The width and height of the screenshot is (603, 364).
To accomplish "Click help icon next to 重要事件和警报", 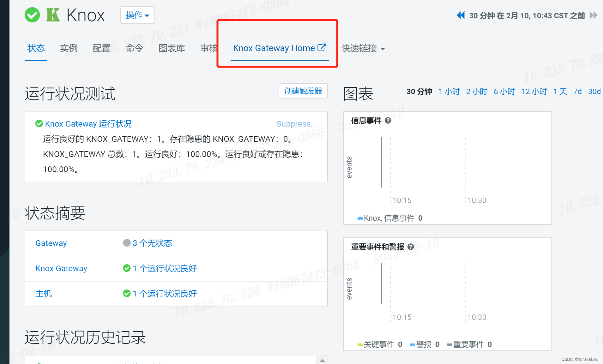I will (411, 247).
